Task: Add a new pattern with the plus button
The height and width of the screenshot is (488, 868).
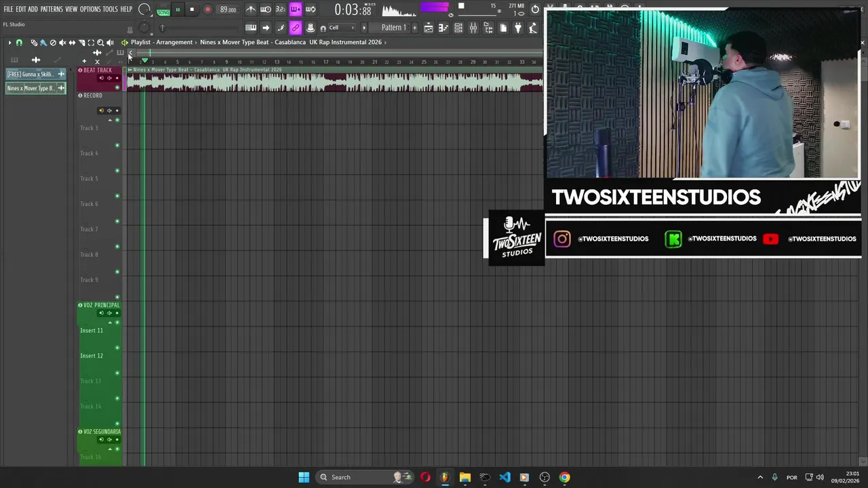Action: click(x=414, y=28)
